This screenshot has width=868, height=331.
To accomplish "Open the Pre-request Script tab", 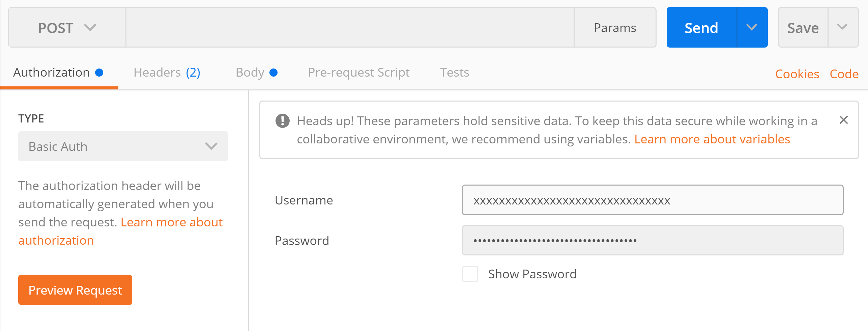I will [358, 73].
